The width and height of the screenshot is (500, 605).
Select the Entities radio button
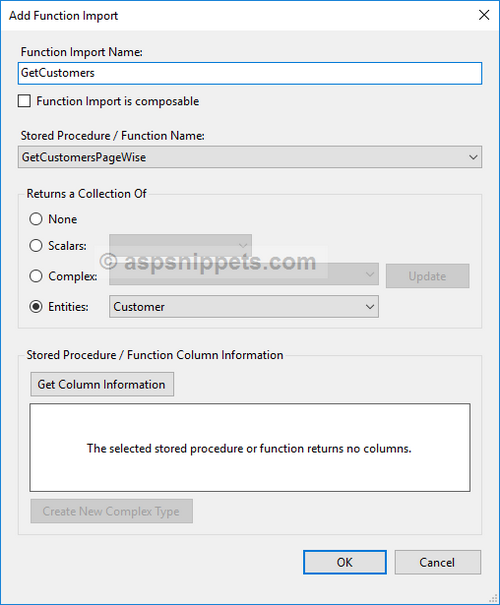(x=36, y=307)
